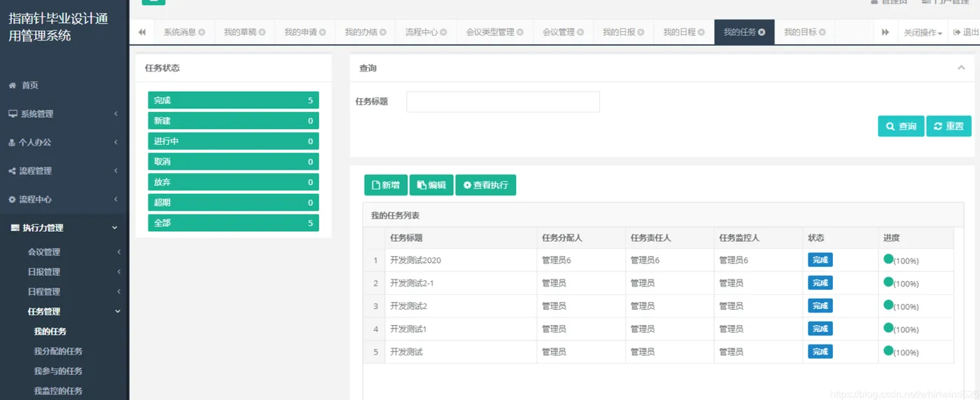The image size is (980, 400).
Task: Click the 个人办公 user icon
Action: (x=12, y=142)
